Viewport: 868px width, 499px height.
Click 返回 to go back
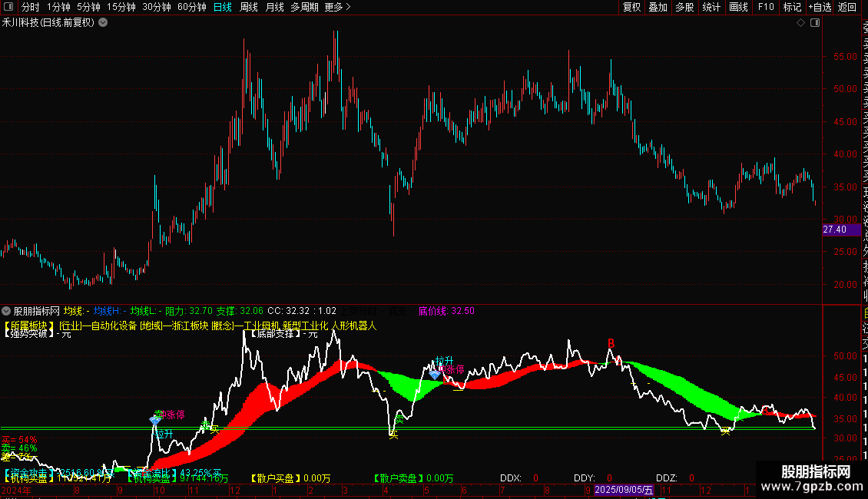(847, 7)
